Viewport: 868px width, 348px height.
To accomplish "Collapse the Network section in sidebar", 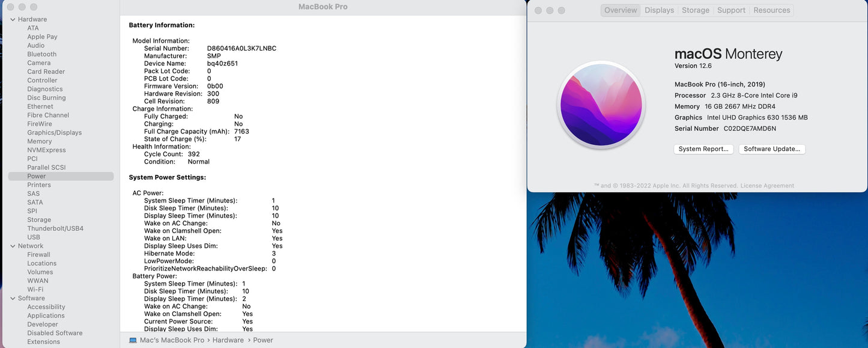I will pyautogui.click(x=13, y=246).
